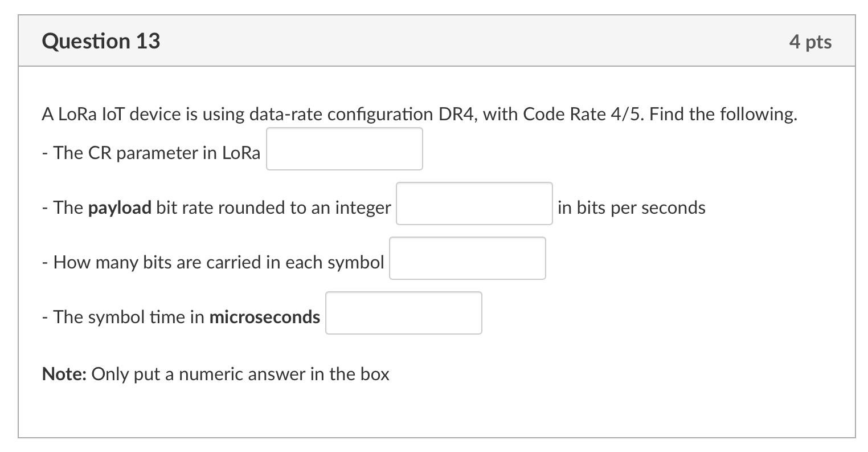The width and height of the screenshot is (868, 452).
Task: Select the payload bit rate input field
Action: pyautogui.click(x=474, y=203)
